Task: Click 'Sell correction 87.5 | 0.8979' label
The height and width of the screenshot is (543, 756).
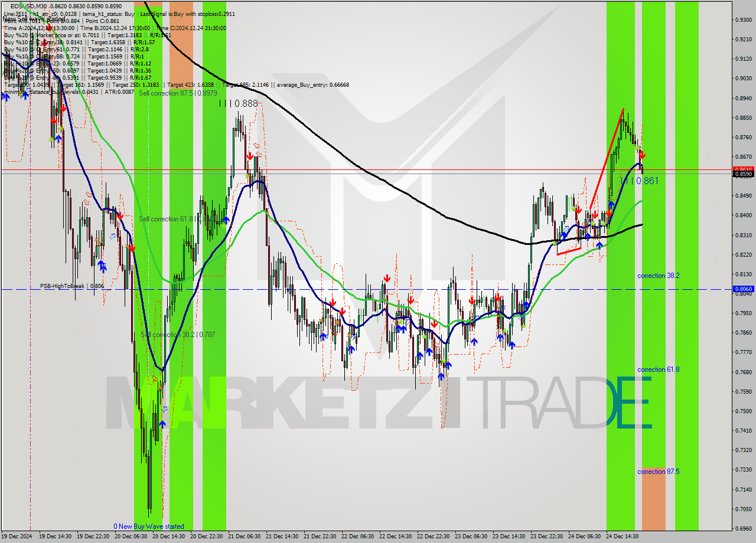Action: [178, 93]
